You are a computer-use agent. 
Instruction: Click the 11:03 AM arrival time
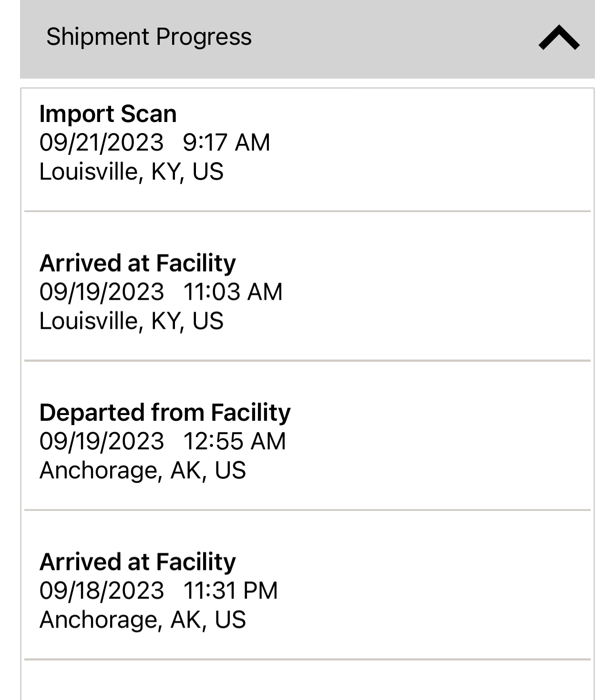(233, 292)
